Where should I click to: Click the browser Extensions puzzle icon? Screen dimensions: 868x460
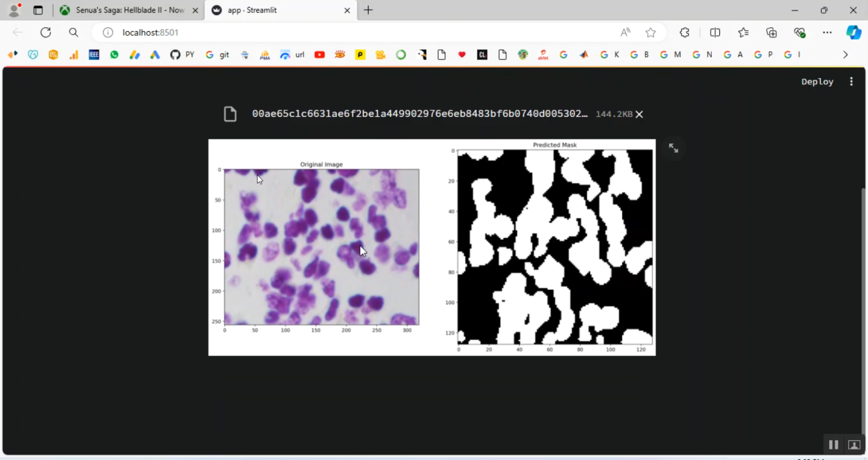pos(685,32)
